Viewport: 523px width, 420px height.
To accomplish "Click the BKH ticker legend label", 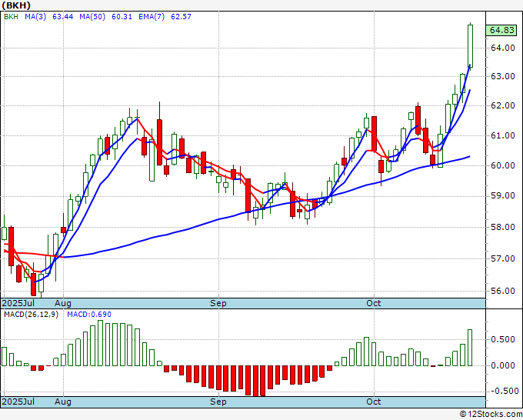I will coord(11,17).
